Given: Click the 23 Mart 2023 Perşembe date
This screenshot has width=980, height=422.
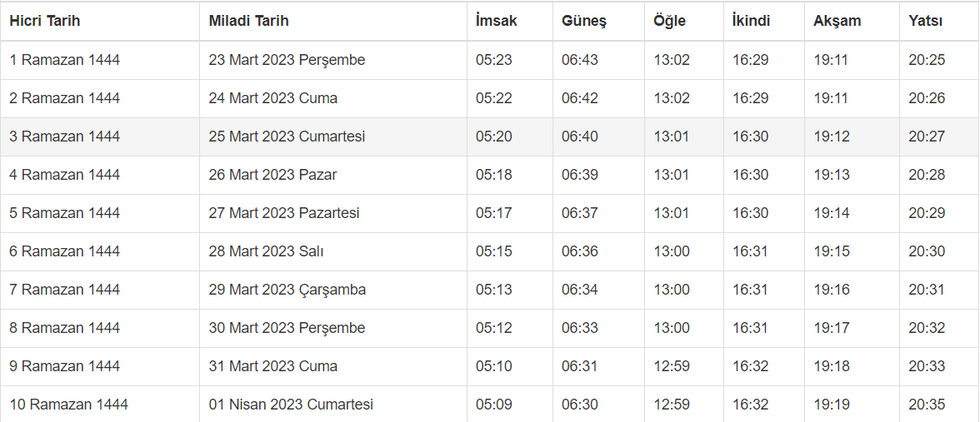Looking at the screenshot, I should pyautogui.click(x=287, y=60).
